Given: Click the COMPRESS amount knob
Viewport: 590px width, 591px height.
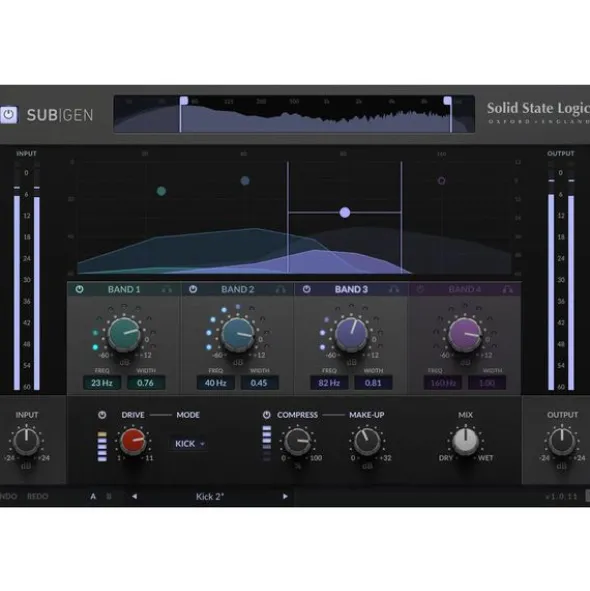Looking at the screenshot, I should (x=298, y=441).
